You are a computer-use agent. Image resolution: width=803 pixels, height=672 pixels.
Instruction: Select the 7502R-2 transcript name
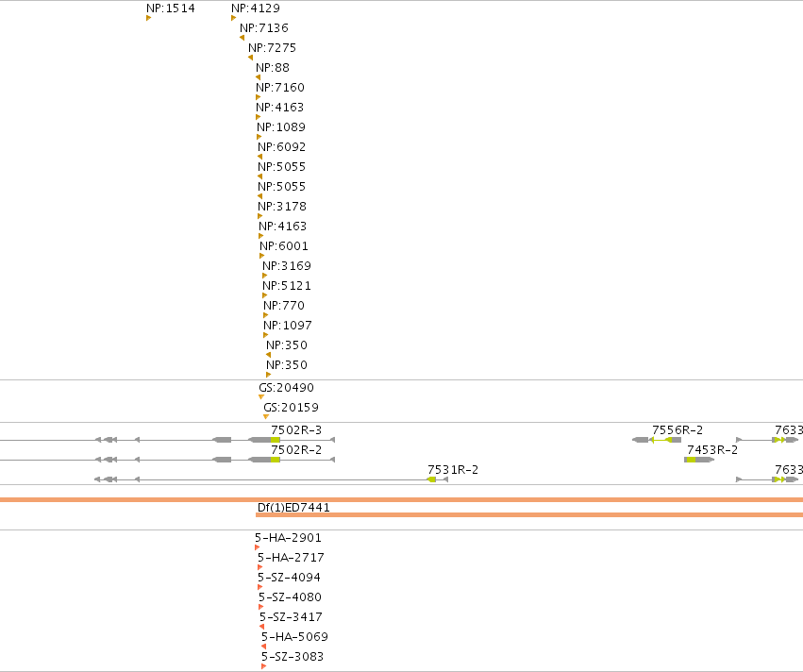pyautogui.click(x=296, y=450)
